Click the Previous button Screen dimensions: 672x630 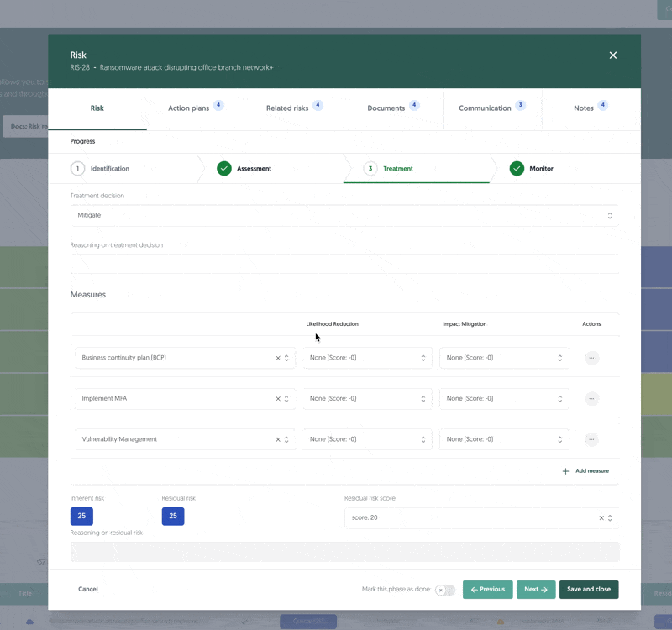click(487, 590)
